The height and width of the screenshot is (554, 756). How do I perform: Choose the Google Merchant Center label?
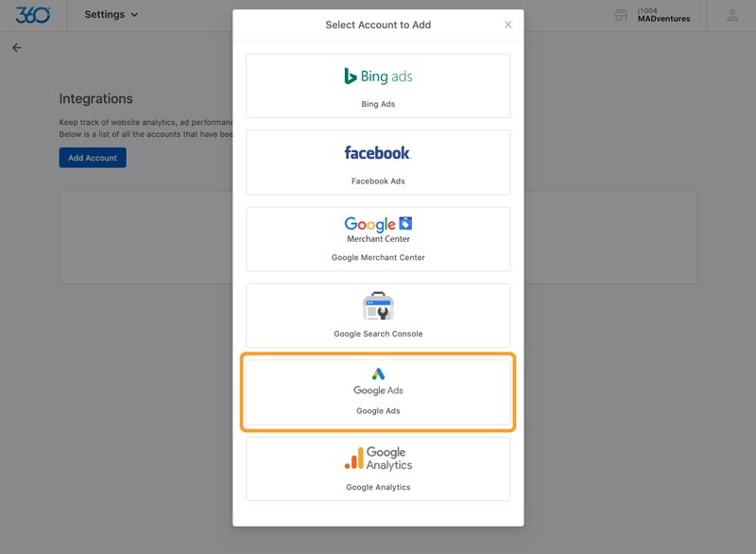point(378,257)
